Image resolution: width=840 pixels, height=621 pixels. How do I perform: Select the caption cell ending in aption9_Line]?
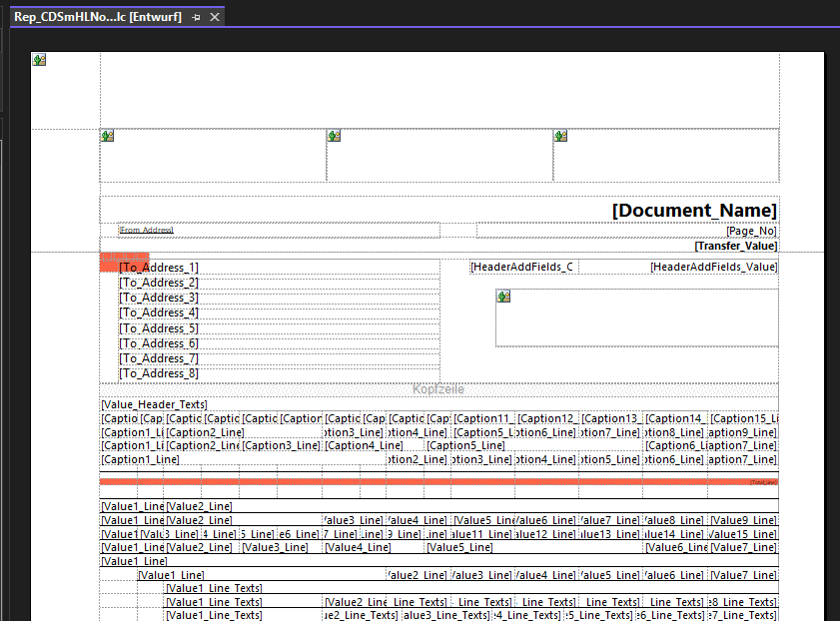(x=743, y=432)
